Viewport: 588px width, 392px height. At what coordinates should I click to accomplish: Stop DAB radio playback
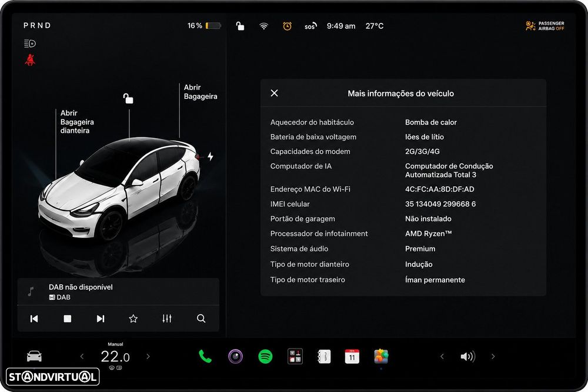(x=68, y=319)
